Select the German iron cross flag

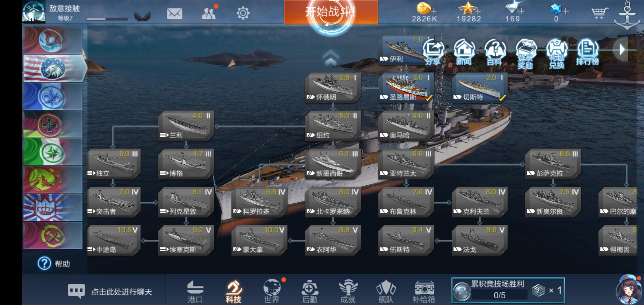[53, 124]
